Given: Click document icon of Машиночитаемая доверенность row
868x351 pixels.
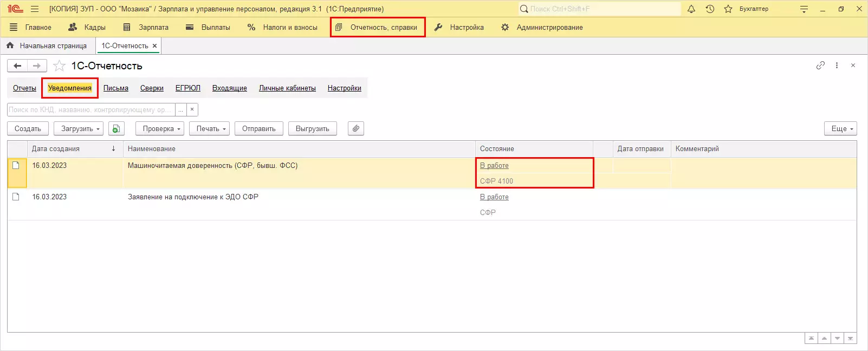Looking at the screenshot, I should pos(16,165).
